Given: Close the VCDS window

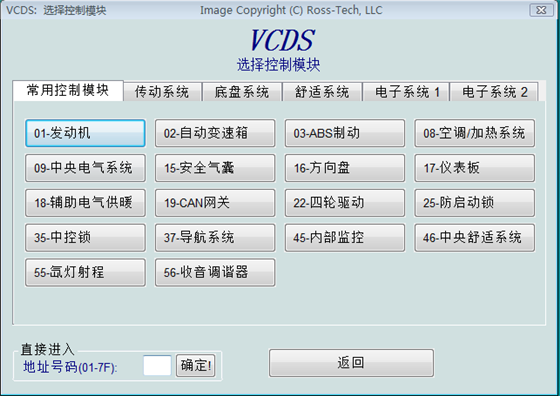Looking at the screenshot, I should [541, 10].
